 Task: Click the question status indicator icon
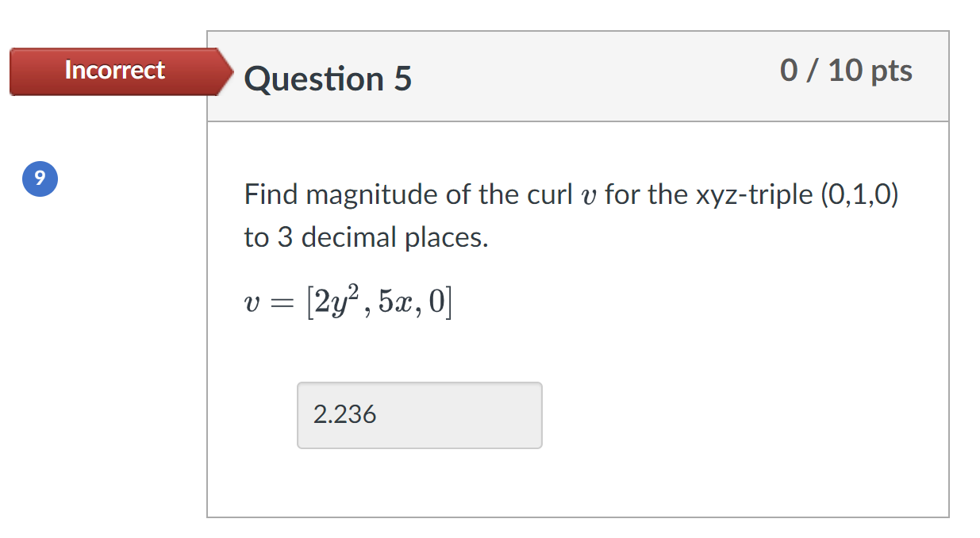pyautogui.click(x=115, y=71)
